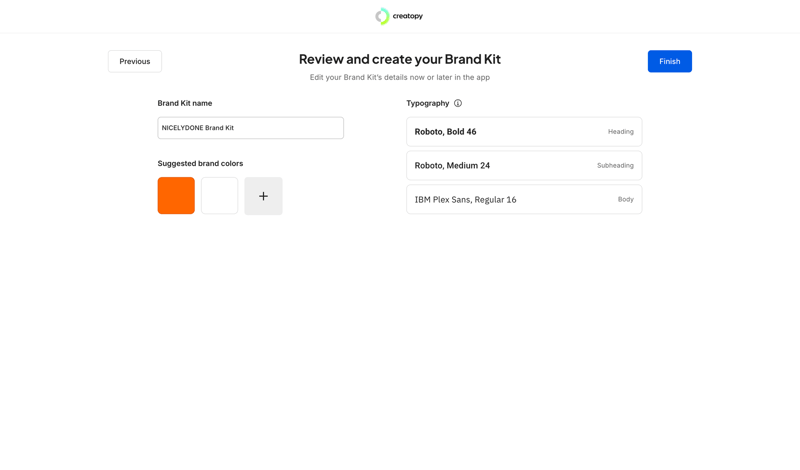Click the 'Suggested brand colors' label
Image resolution: width=800 pixels, height=470 pixels.
tap(200, 163)
